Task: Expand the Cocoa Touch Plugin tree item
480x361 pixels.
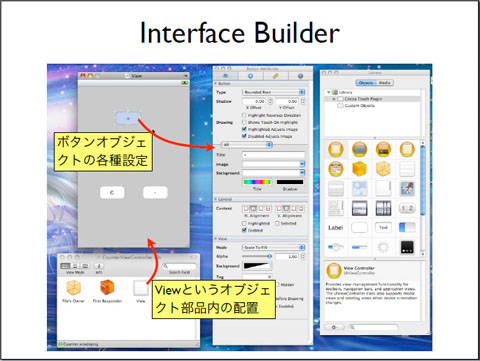Action: (334, 99)
